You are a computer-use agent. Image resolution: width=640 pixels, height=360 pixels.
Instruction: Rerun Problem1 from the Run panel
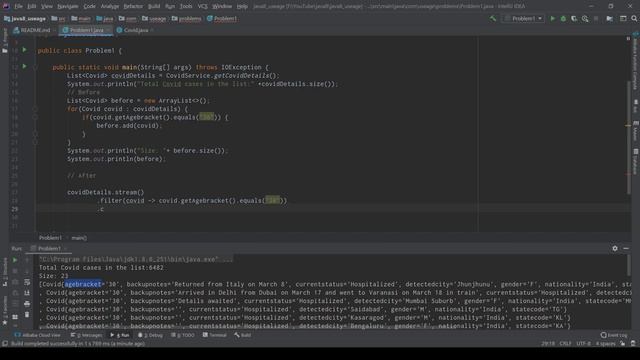15,260
